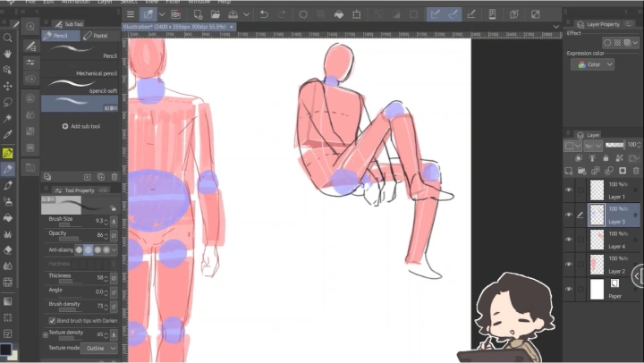Toggle visibility of Layer 2
The height and width of the screenshot is (363, 644).
569,264
